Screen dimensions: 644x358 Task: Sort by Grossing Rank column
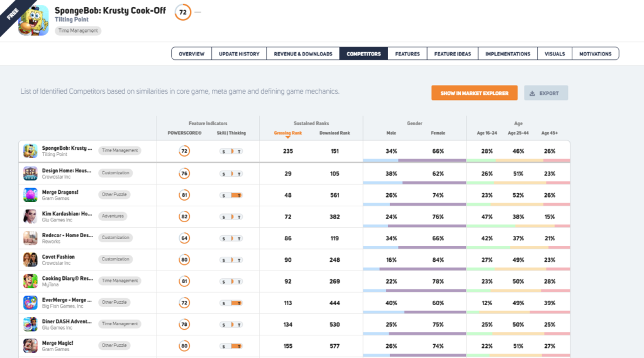click(288, 133)
